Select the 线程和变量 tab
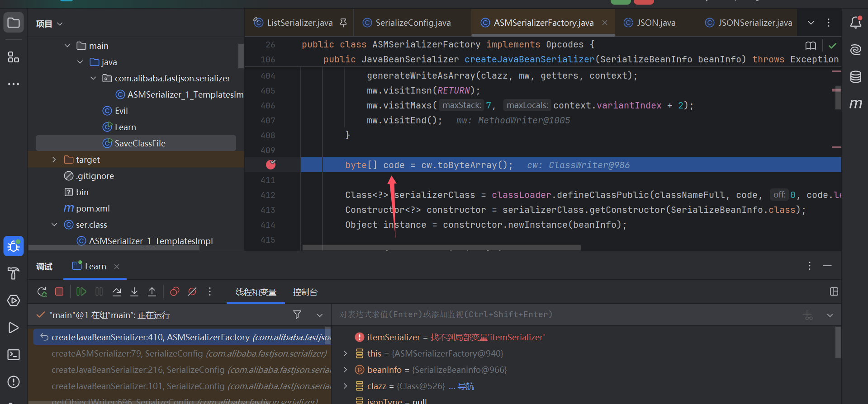This screenshot has height=404, width=868. tap(256, 292)
